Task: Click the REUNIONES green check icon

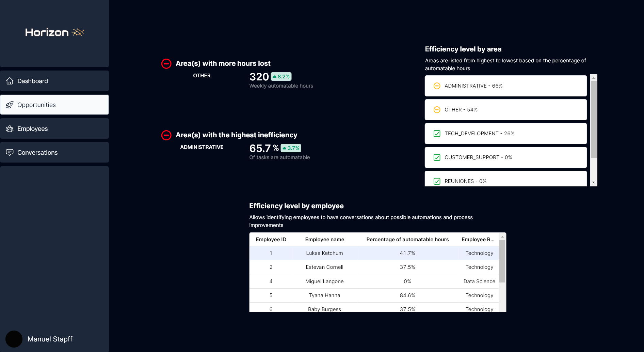Action: pos(437,181)
